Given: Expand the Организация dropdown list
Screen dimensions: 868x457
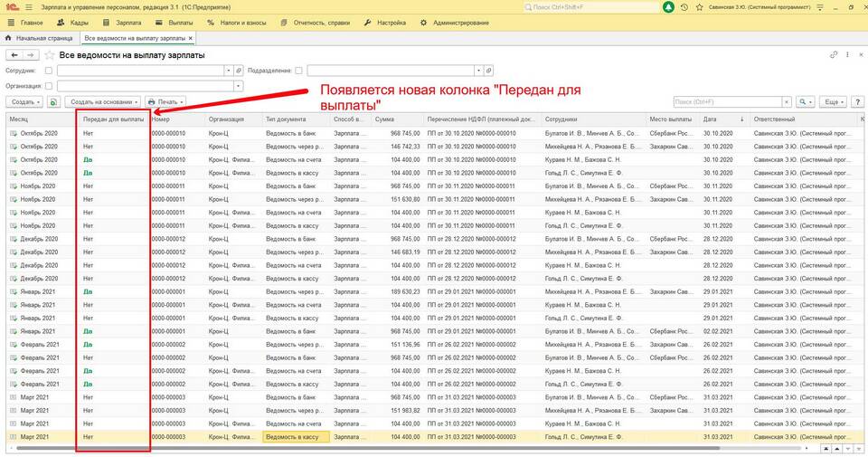Looking at the screenshot, I should pos(238,86).
